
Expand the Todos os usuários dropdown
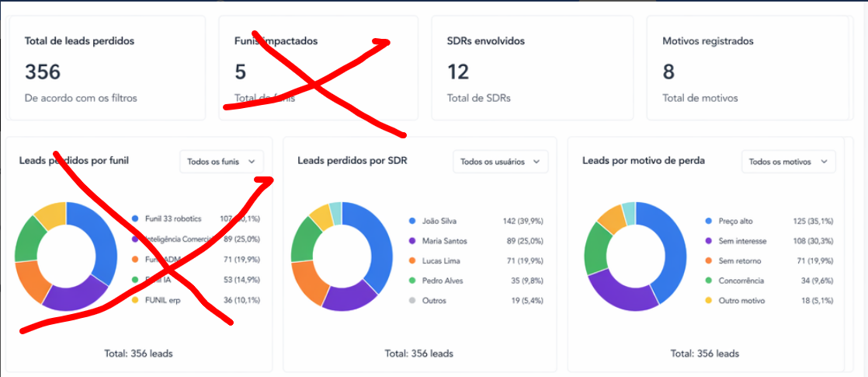coord(501,162)
